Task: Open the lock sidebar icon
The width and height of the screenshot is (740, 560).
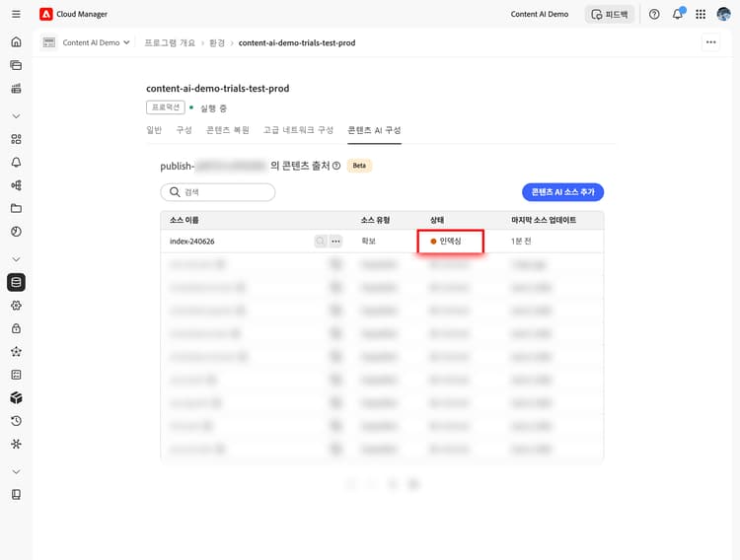Action: (x=16, y=328)
